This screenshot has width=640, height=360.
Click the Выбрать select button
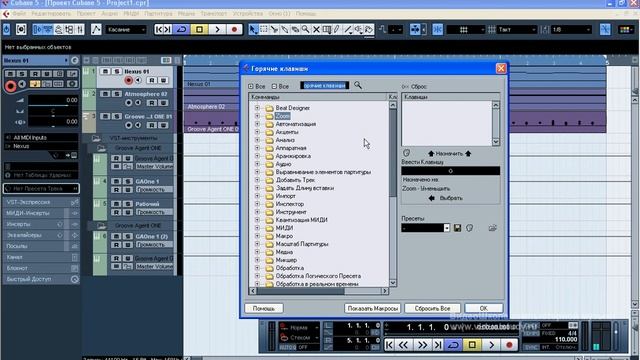(x=446, y=198)
